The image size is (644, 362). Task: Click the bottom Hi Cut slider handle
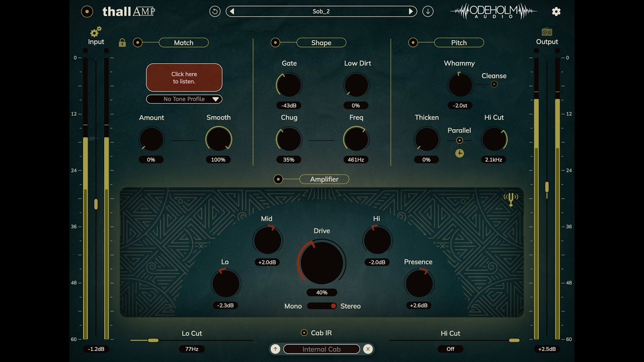click(x=514, y=340)
